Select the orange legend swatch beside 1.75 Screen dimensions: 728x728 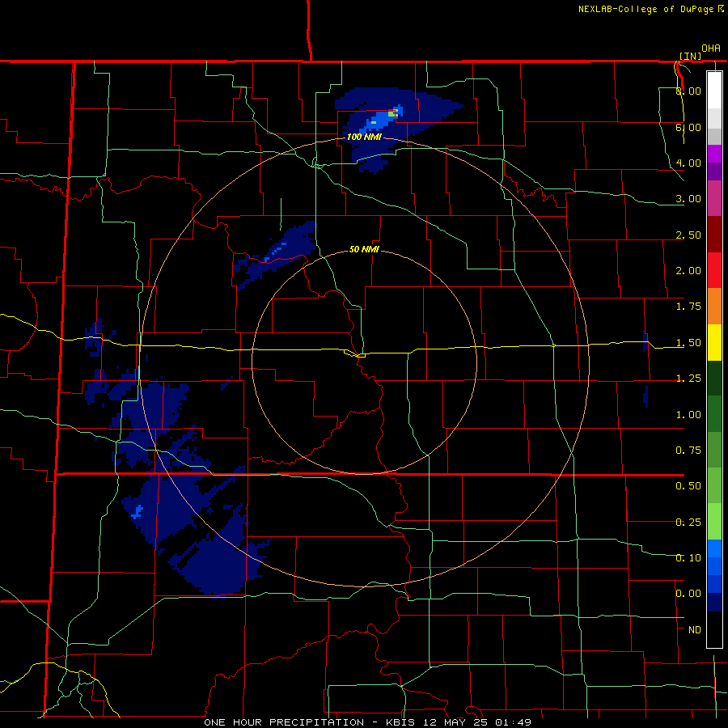(x=714, y=307)
